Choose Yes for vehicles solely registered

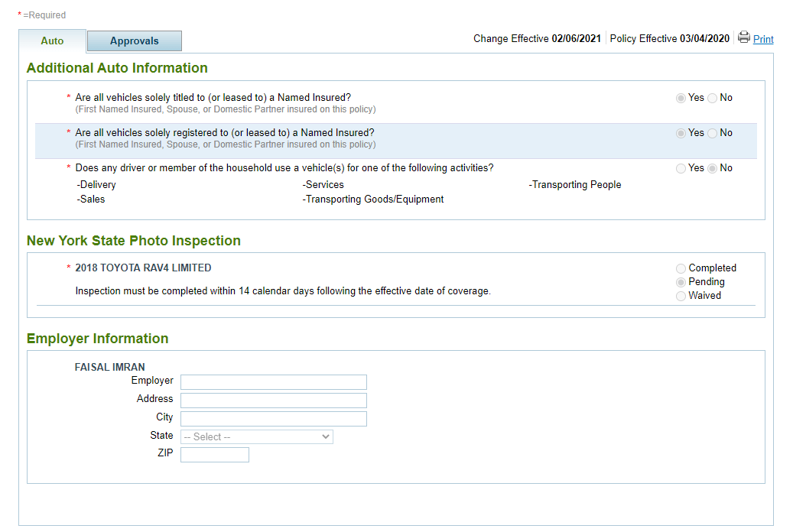681,133
